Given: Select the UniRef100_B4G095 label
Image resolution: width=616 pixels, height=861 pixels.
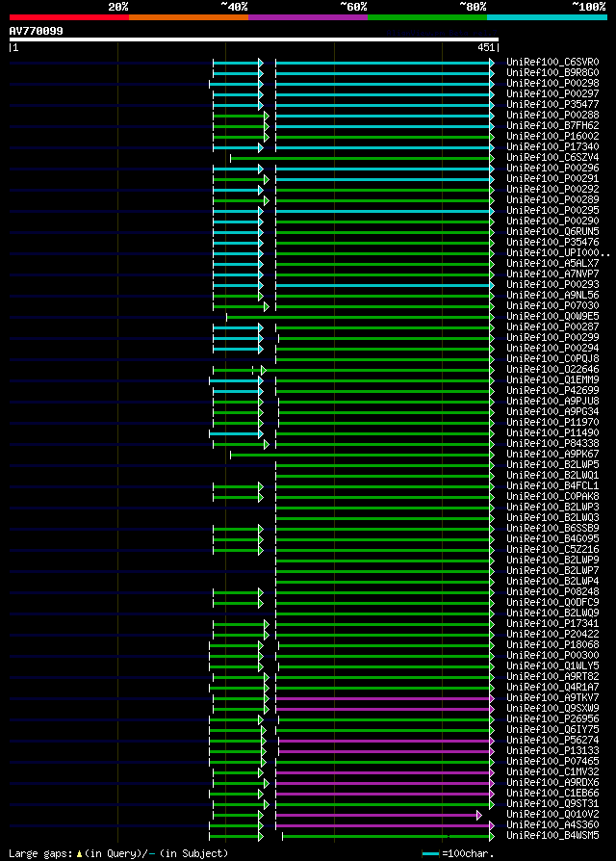Looking at the screenshot, I should (552, 538).
